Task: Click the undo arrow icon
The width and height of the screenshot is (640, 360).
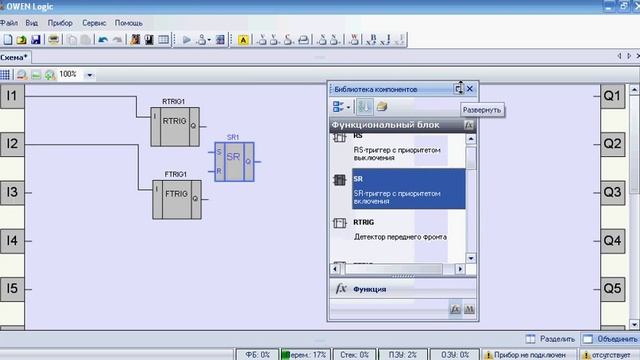Action: pos(103,40)
